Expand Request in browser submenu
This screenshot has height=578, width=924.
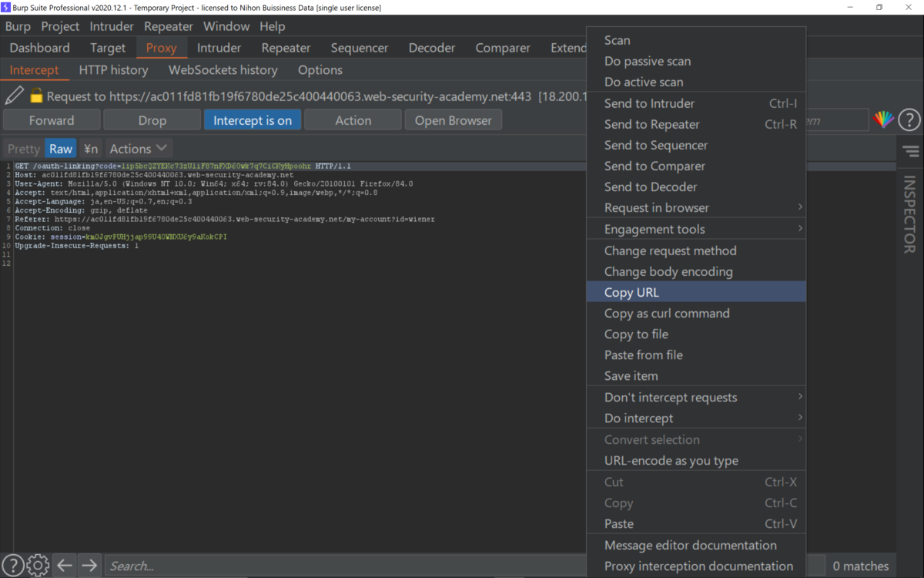696,207
